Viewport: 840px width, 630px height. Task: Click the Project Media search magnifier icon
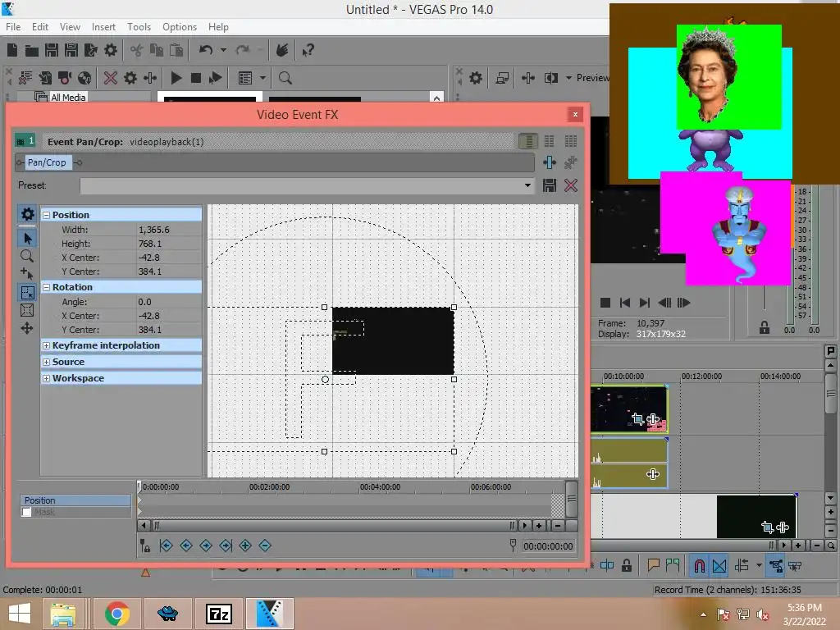click(x=285, y=78)
